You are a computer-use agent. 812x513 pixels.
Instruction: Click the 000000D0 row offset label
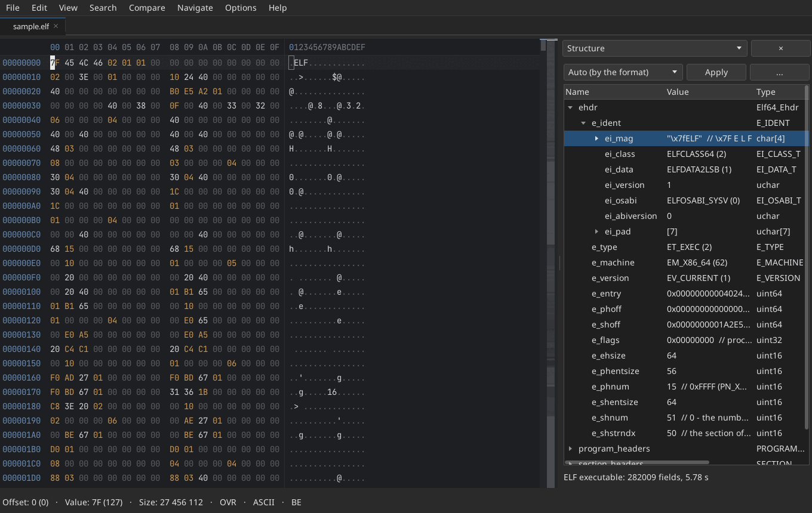pyautogui.click(x=21, y=249)
